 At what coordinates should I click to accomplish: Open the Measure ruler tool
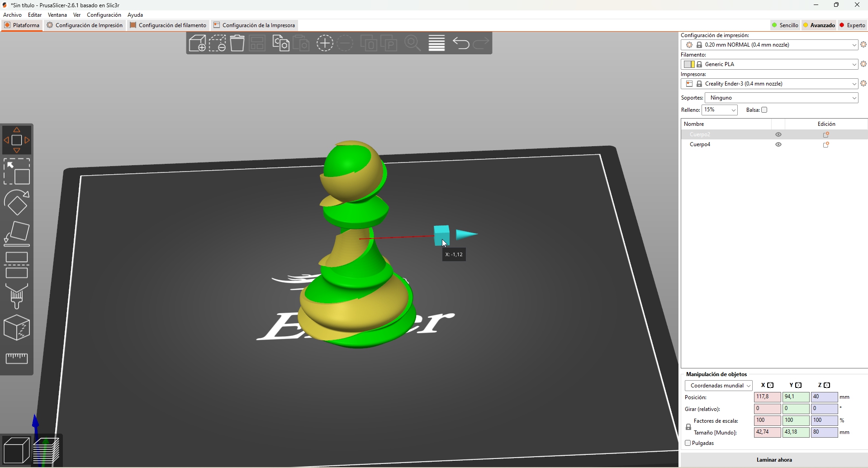pos(17,358)
